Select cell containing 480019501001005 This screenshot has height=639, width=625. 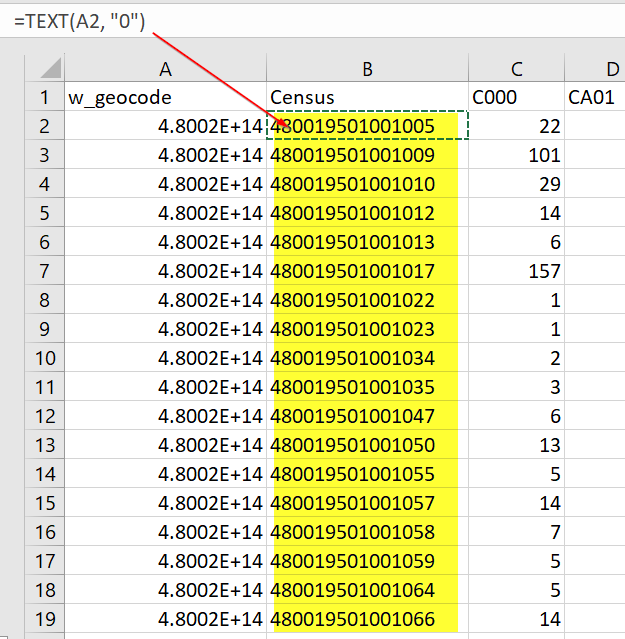click(x=367, y=126)
